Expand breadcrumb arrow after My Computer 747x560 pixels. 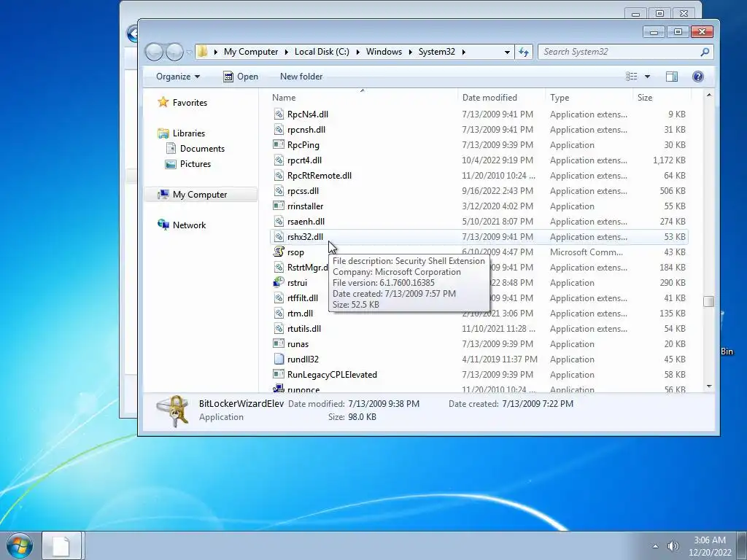(x=286, y=52)
